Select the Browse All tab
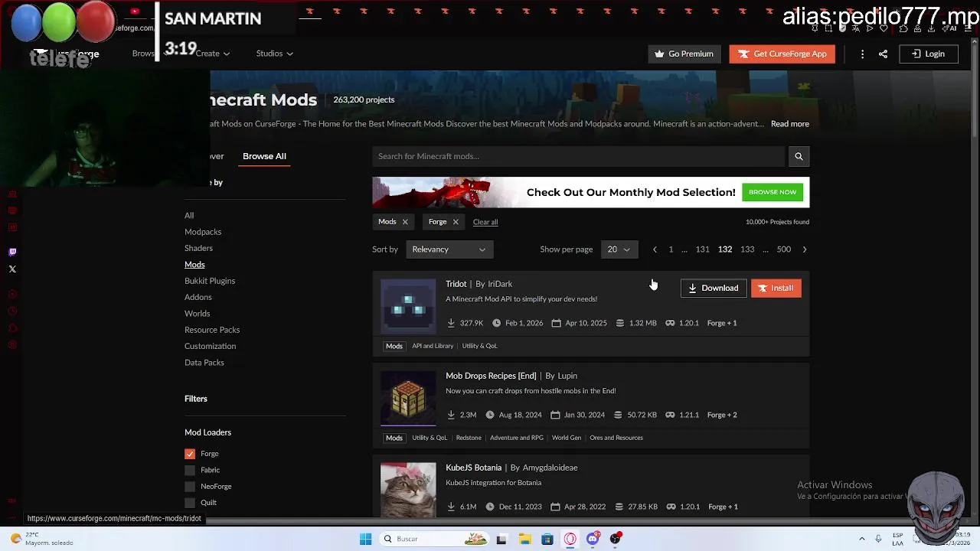 264,156
